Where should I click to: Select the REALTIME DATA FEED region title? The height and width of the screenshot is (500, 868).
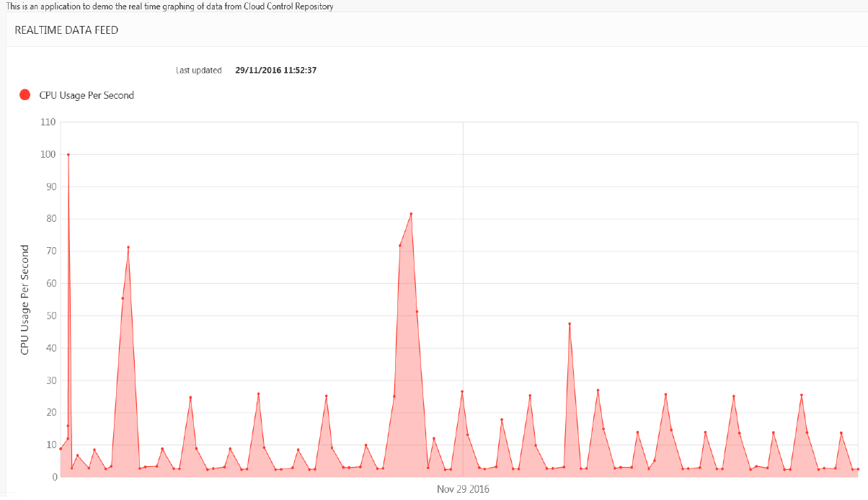[66, 30]
